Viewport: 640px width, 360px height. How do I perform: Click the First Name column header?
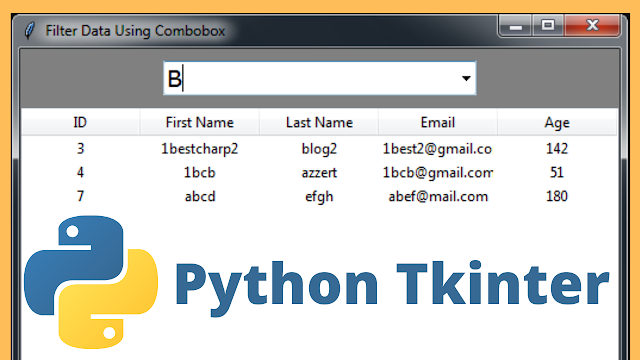point(200,122)
